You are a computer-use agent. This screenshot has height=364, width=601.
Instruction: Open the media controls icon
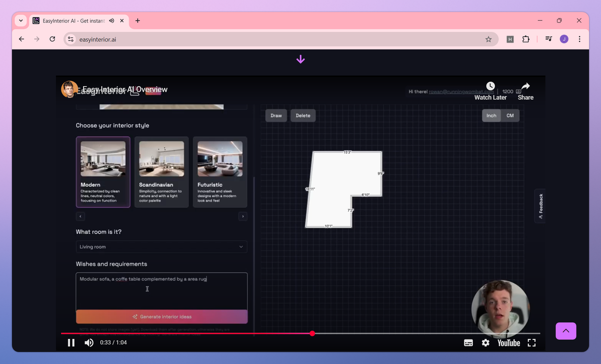click(x=549, y=39)
